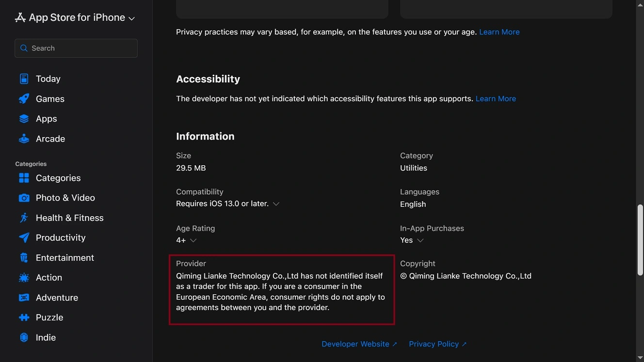Open the Entertainment category label

(65, 258)
